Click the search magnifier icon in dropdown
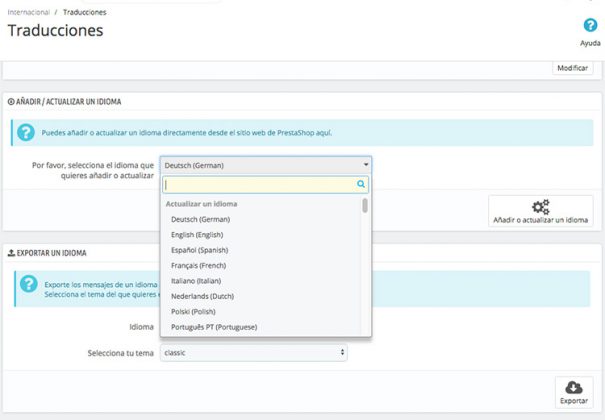 point(361,184)
